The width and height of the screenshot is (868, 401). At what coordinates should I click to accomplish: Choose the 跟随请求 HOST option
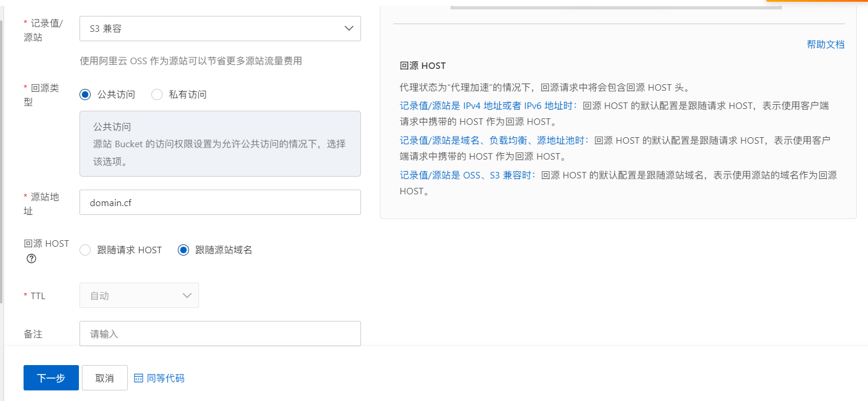pyautogui.click(x=85, y=250)
